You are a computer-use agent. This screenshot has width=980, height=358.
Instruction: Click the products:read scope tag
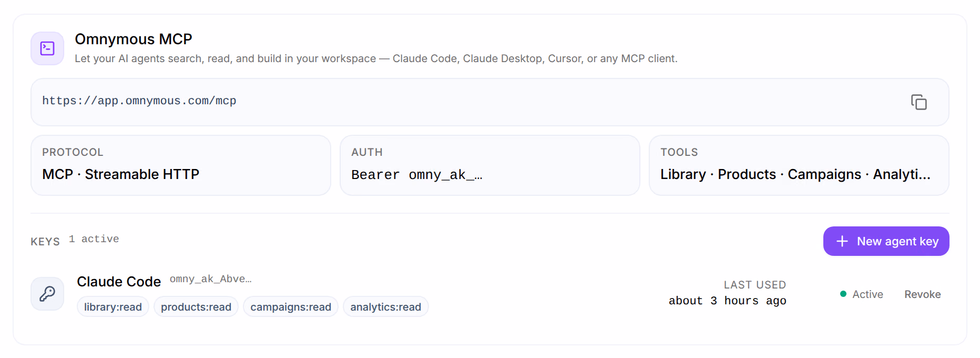click(196, 307)
